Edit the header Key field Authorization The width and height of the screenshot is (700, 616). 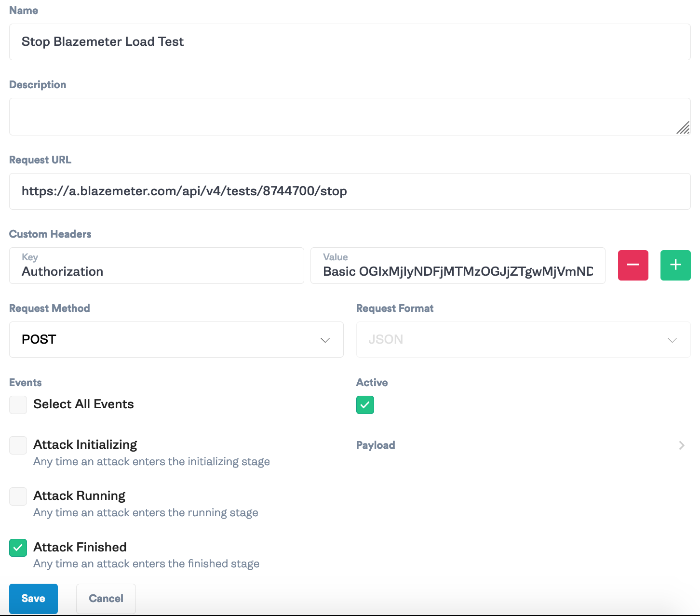click(157, 266)
